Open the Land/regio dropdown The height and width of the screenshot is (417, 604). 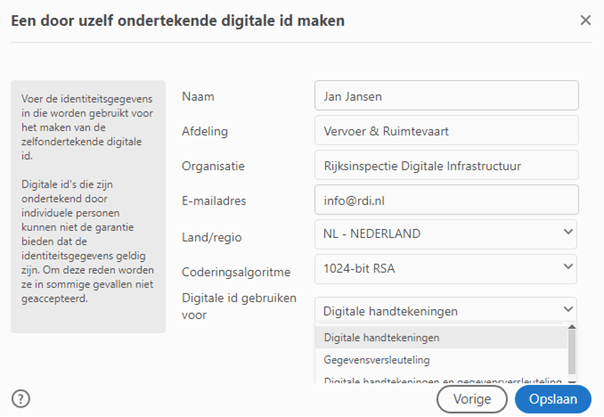[446, 234]
